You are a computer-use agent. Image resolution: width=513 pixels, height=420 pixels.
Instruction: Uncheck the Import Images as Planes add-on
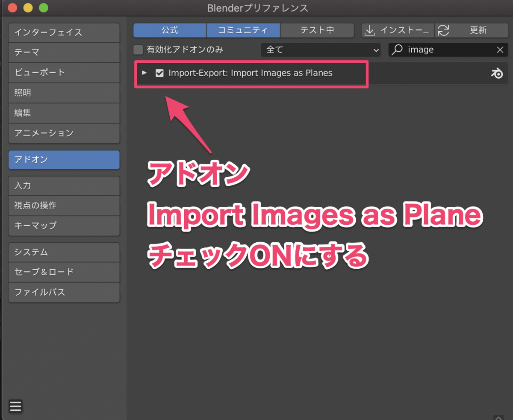pos(159,73)
